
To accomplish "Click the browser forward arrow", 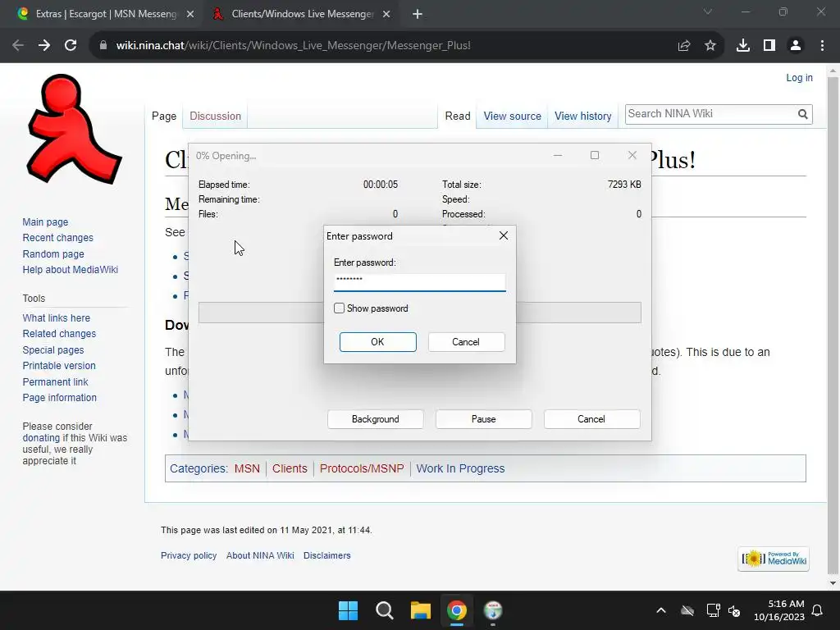I will coord(44,46).
